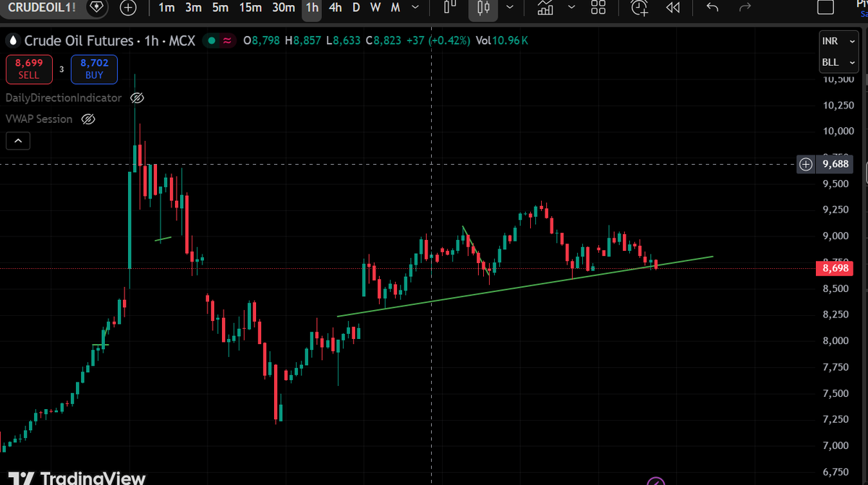Expand the timeframe interval dropdown

414,7
